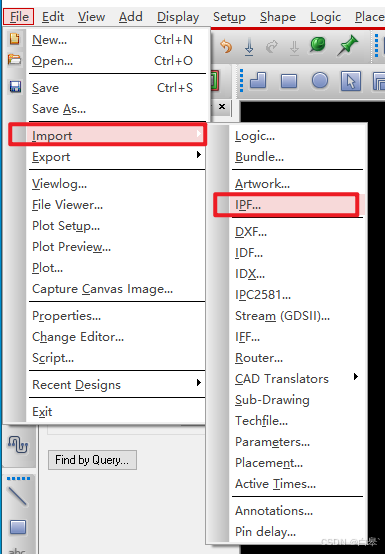Select Capture Canvas Image... entry
The image size is (385, 554).
(117, 289)
